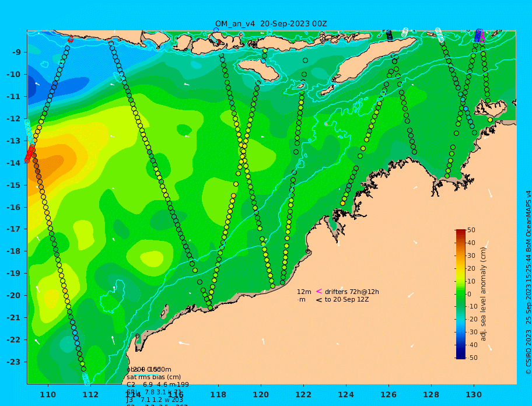This screenshot has height=406, width=532.
Task: Select longitude axis label 128
Action: (x=431, y=394)
